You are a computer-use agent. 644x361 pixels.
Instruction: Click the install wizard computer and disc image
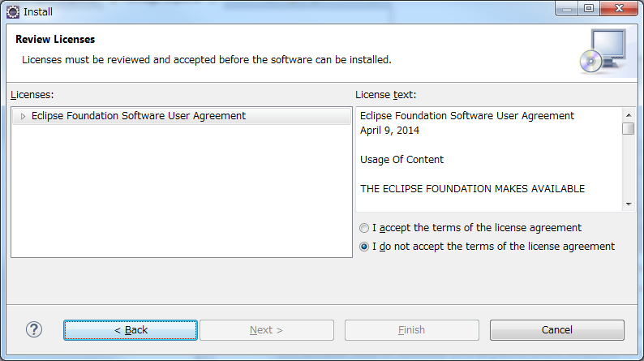[603, 51]
